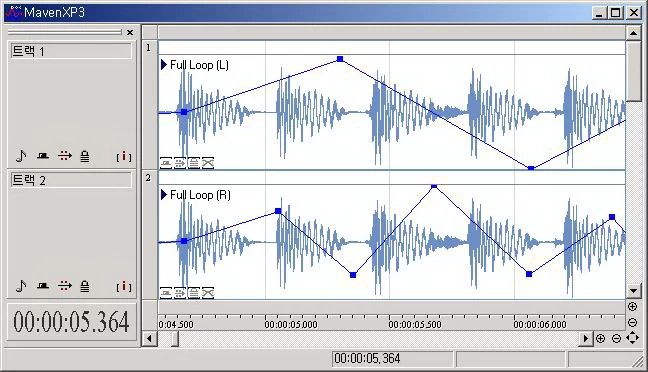The width and height of the screenshot is (648, 372).
Task: Close the track panel with the x button
Action: coord(130,32)
